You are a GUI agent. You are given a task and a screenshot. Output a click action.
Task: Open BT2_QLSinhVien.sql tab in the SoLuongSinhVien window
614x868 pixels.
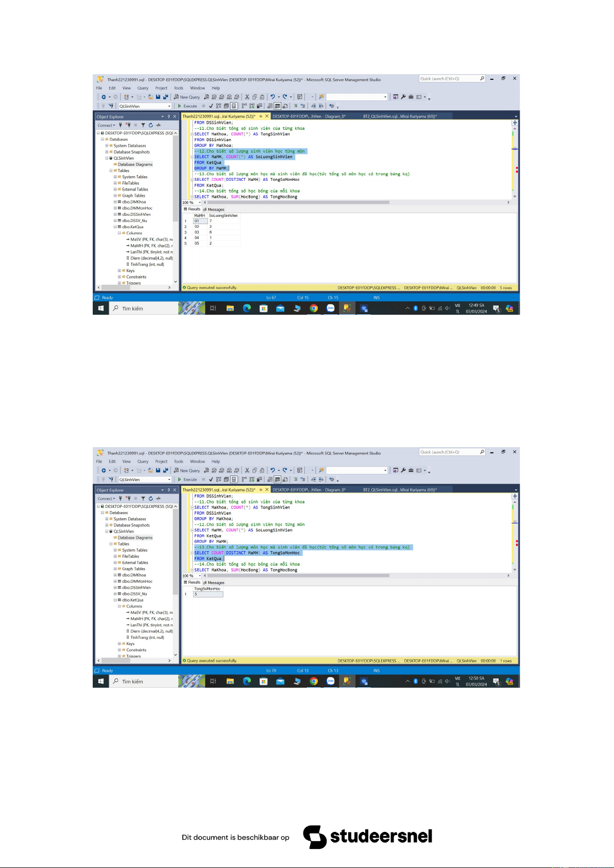click(400, 116)
